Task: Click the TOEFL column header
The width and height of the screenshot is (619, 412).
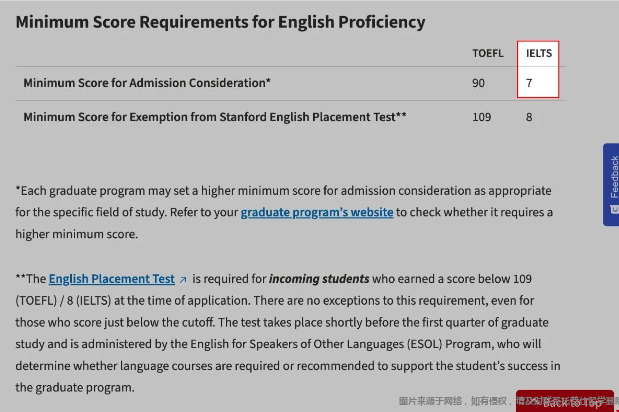Action: (488, 53)
